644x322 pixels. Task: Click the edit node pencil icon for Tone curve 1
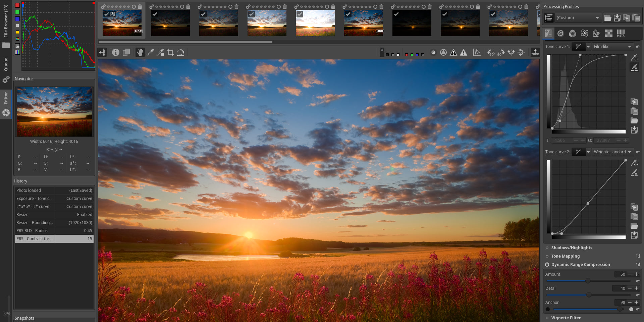[x=634, y=67]
